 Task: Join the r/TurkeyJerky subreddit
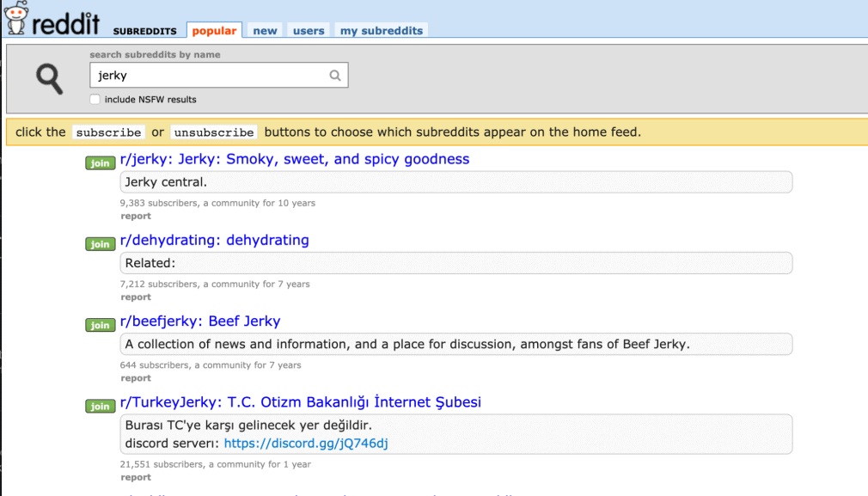[x=101, y=406]
